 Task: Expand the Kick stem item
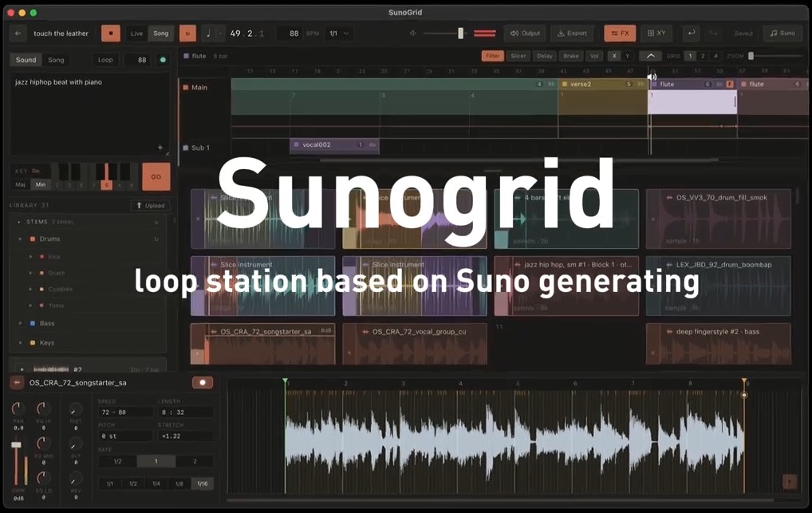(x=30, y=257)
